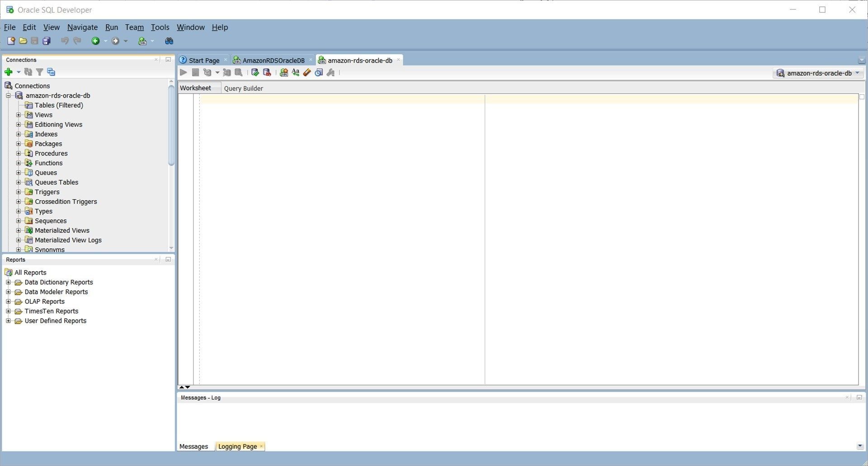The image size is (868, 466).
Task: Click the grey Forward navigation icon
Action: [x=115, y=41]
